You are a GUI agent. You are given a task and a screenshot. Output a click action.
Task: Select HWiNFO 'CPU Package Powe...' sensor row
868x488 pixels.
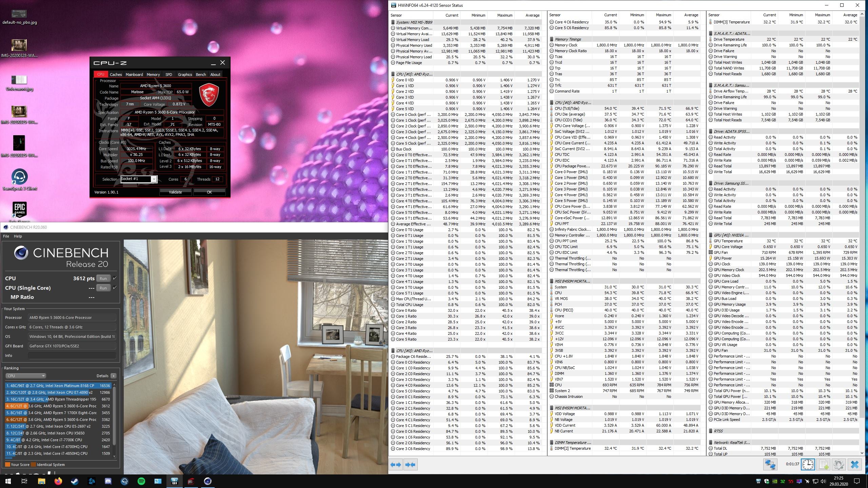pyautogui.click(x=625, y=166)
